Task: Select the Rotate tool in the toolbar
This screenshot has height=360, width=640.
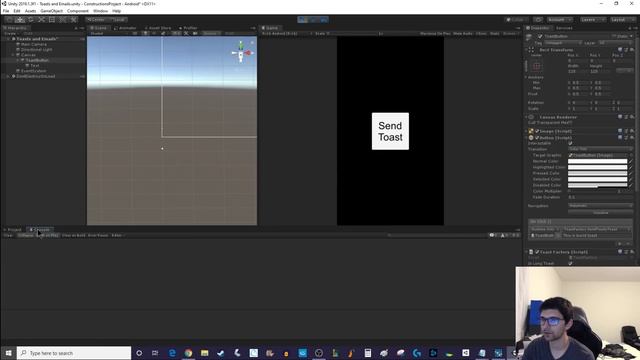Action: tap(31, 20)
